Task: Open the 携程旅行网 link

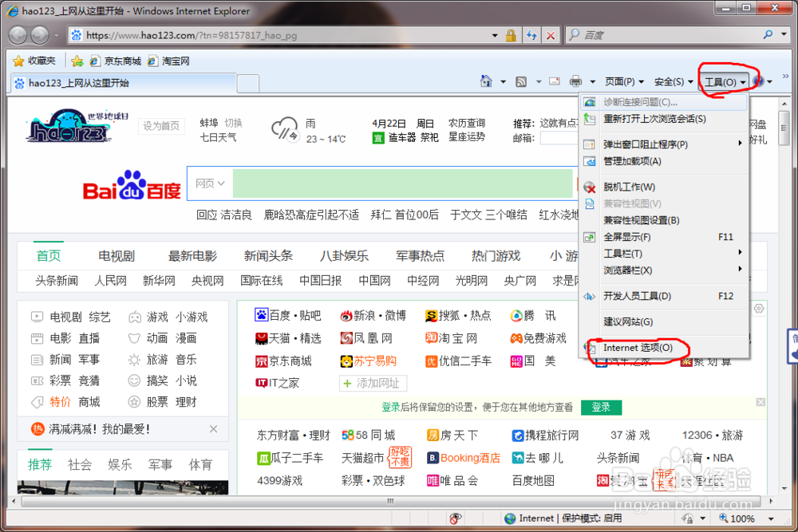Action: [545, 435]
